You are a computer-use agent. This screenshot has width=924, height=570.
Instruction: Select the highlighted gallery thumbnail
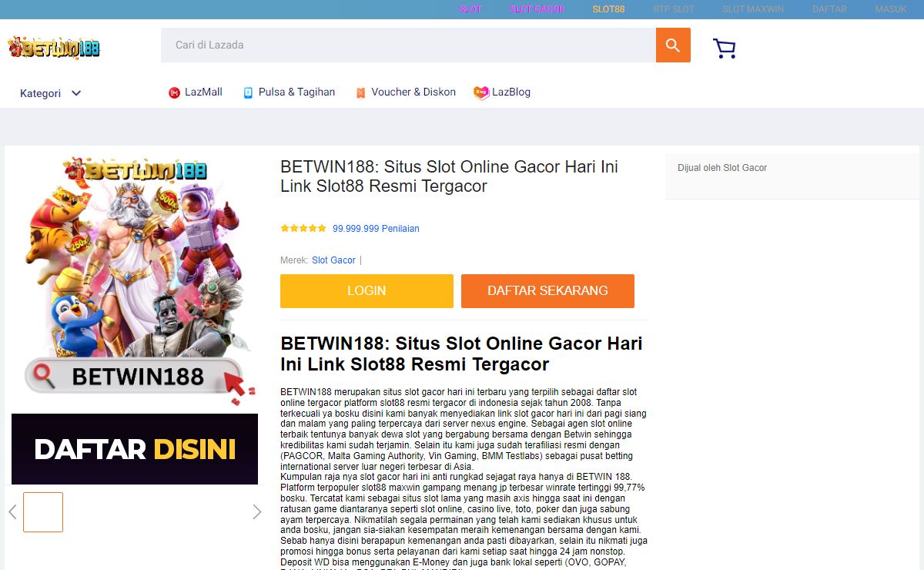click(43, 512)
